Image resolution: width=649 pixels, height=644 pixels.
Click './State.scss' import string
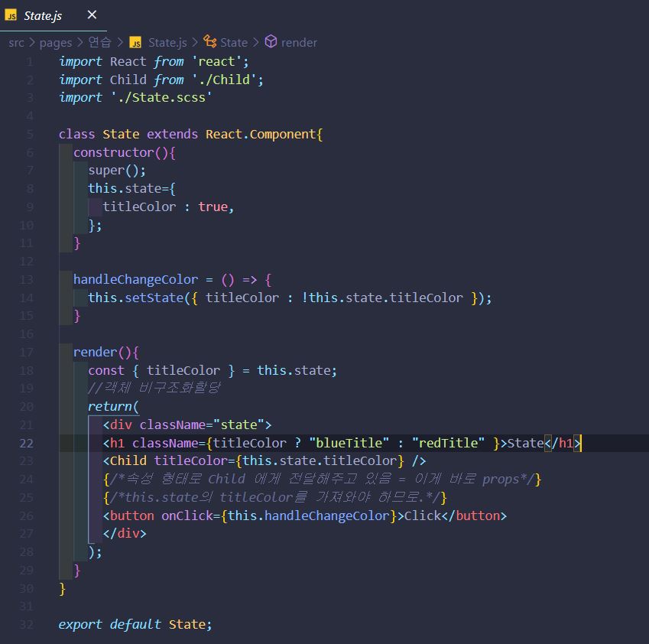tap(161, 97)
